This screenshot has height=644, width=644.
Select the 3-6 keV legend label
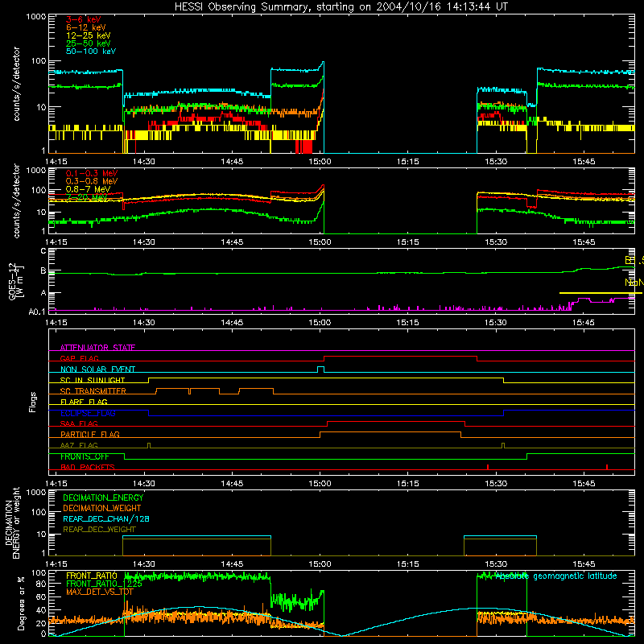83,19
